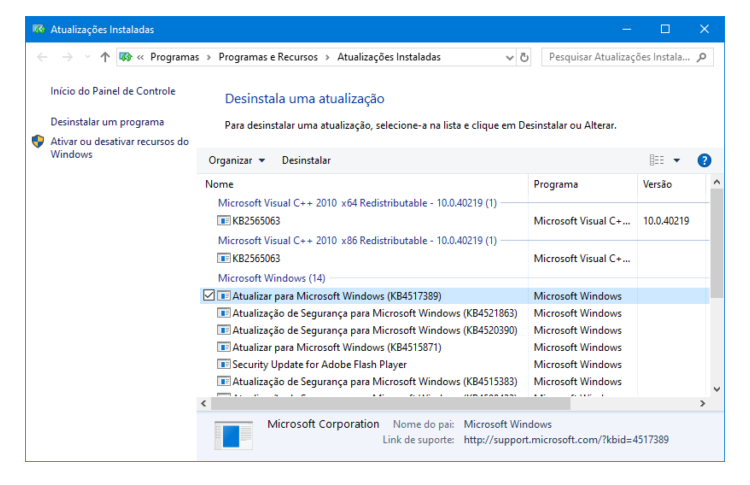The width and height of the screenshot is (750, 485).
Task: Click the forward navigation arrow
Action: point(67,57)
